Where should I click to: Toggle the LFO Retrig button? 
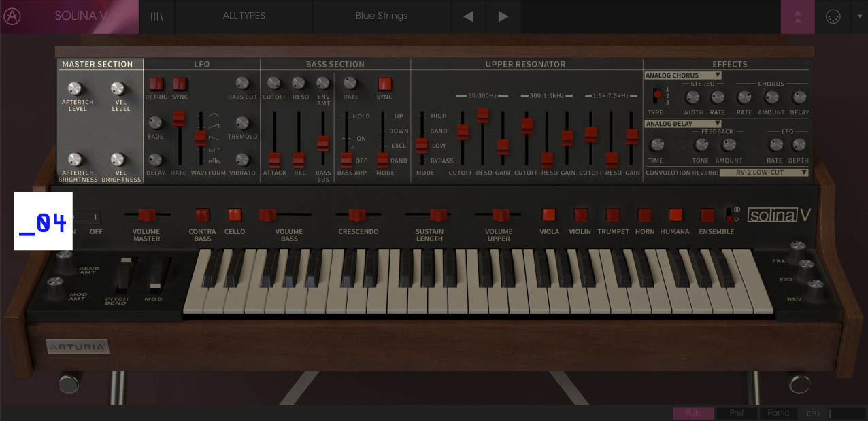pos(156,84)
